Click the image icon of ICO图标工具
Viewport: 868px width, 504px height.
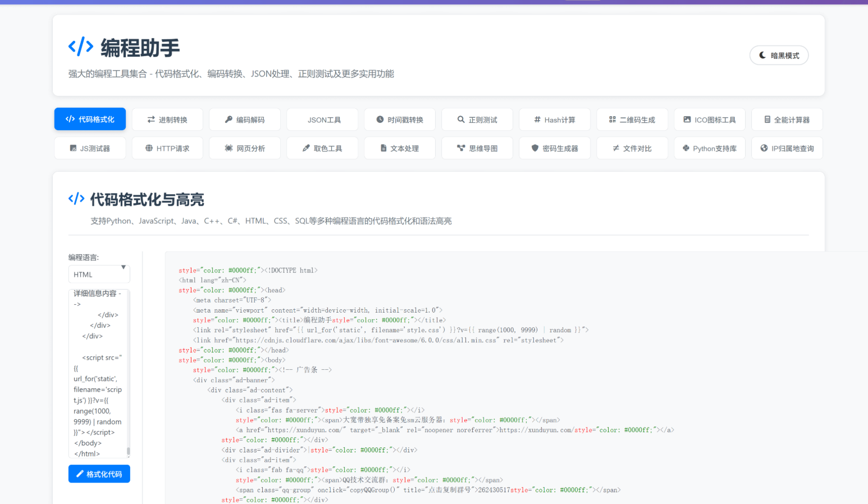coord(687,120)
